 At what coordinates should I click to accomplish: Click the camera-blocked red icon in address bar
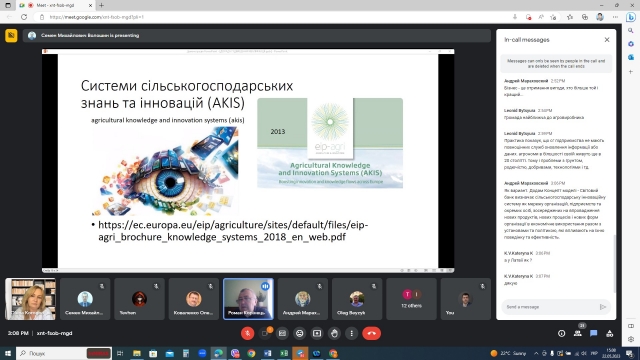[529, 17]
